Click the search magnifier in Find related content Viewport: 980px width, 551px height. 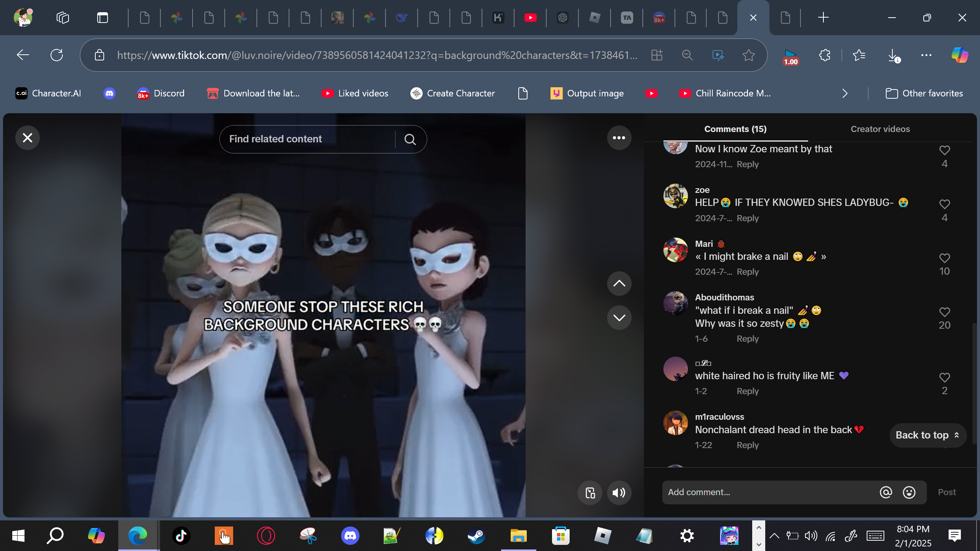click(x=410, y=139)
